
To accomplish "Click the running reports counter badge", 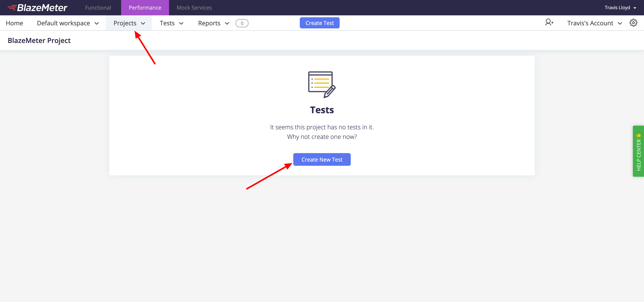I will [242, 23].
